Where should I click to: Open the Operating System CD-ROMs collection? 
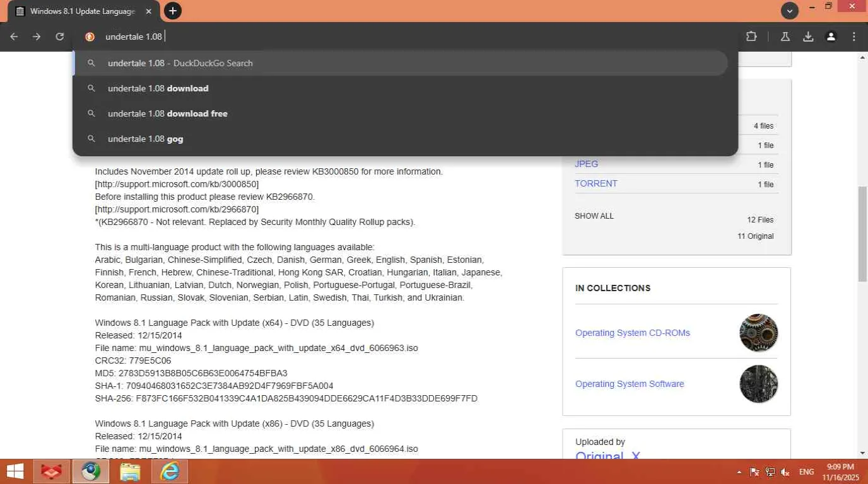point(633,333)
